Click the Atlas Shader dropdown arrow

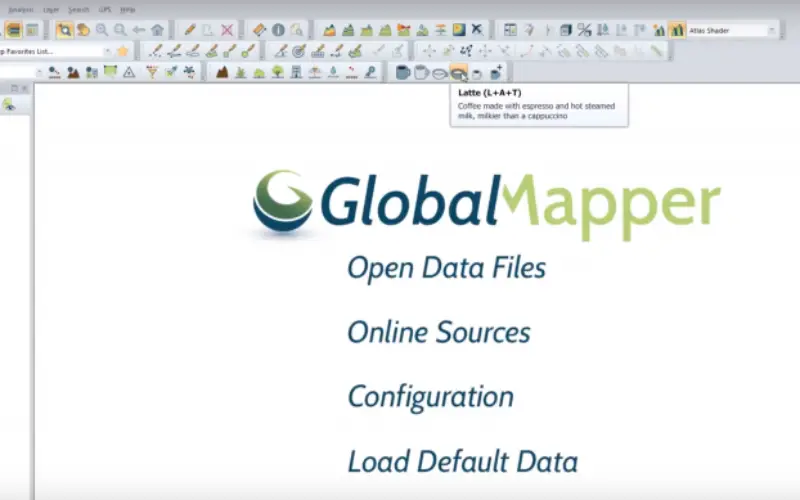(x=772, y=31)
